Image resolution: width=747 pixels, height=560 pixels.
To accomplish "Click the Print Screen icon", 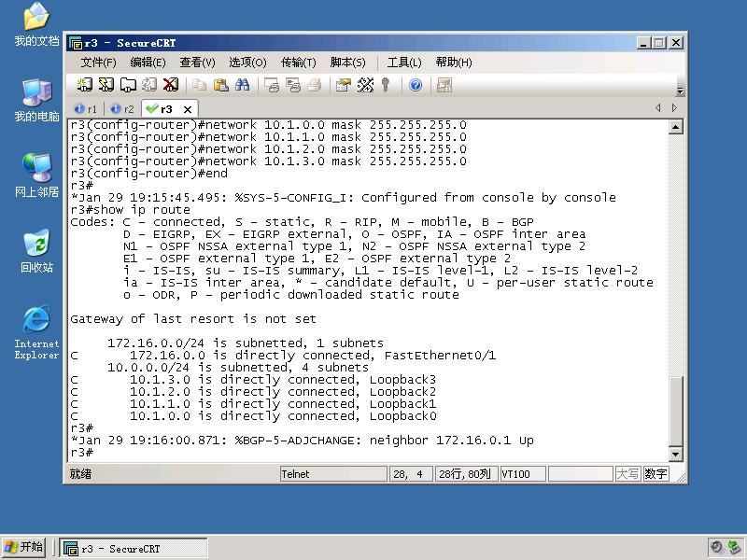I will tap(272, 85).
